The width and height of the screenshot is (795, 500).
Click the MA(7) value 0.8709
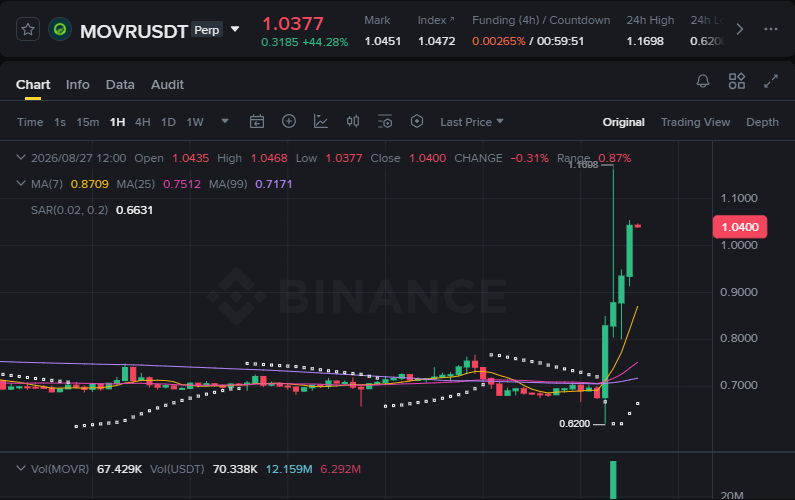coord(90,184)
